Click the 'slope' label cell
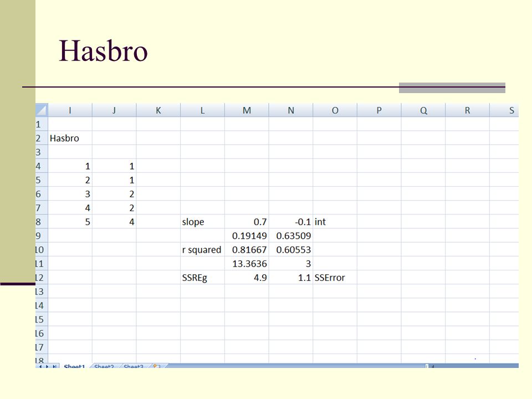 click(202, 222)
